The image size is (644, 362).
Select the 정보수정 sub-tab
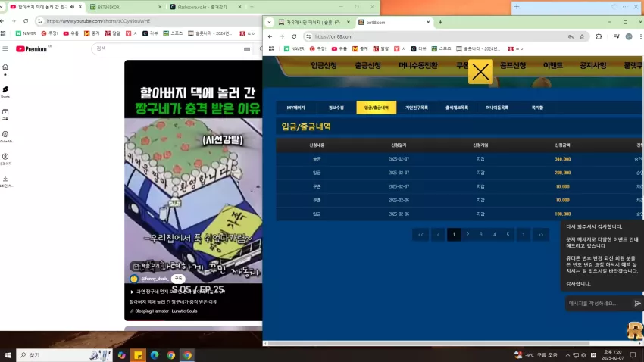[x=336, y=108]
